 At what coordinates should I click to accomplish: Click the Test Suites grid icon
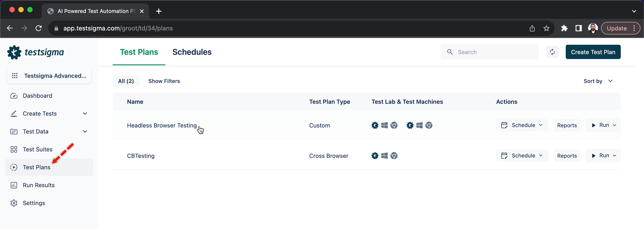point(14,149)
